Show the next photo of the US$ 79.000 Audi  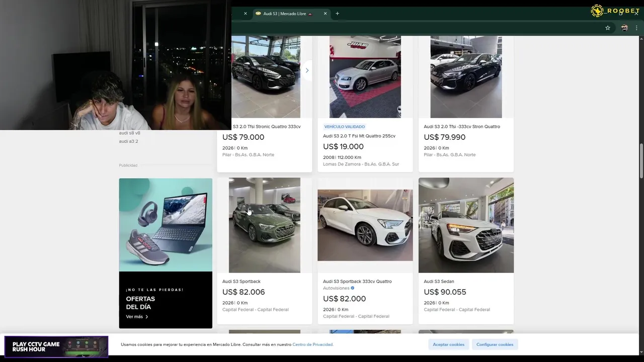pos(307,70)
